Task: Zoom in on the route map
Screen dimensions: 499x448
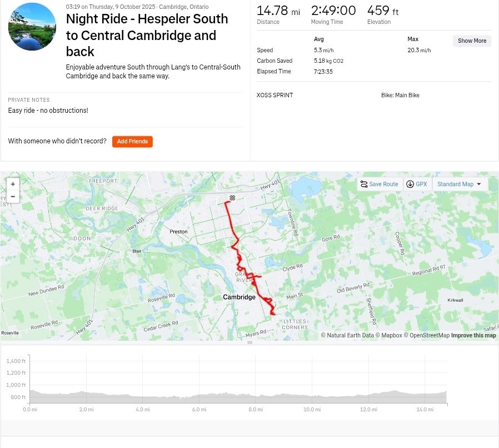Action: (x=13, y=184)
